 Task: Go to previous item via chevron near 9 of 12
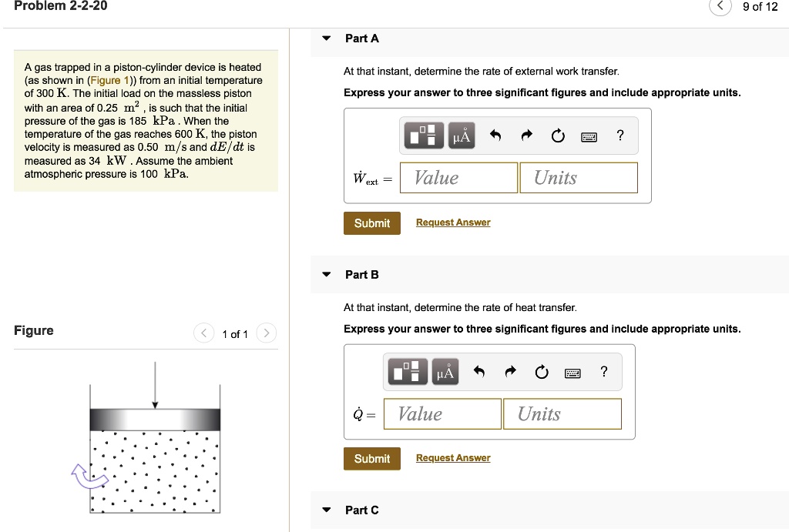point(720,6)
